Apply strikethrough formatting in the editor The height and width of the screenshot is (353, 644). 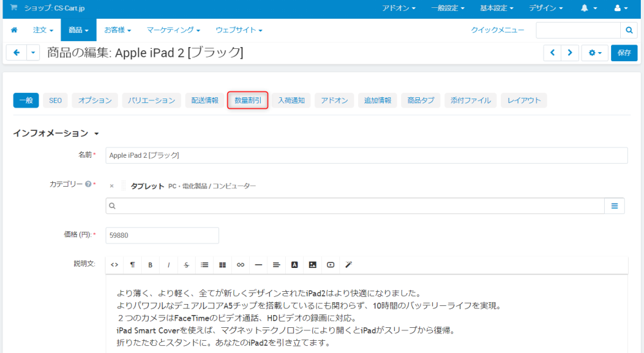coord(187,265)
